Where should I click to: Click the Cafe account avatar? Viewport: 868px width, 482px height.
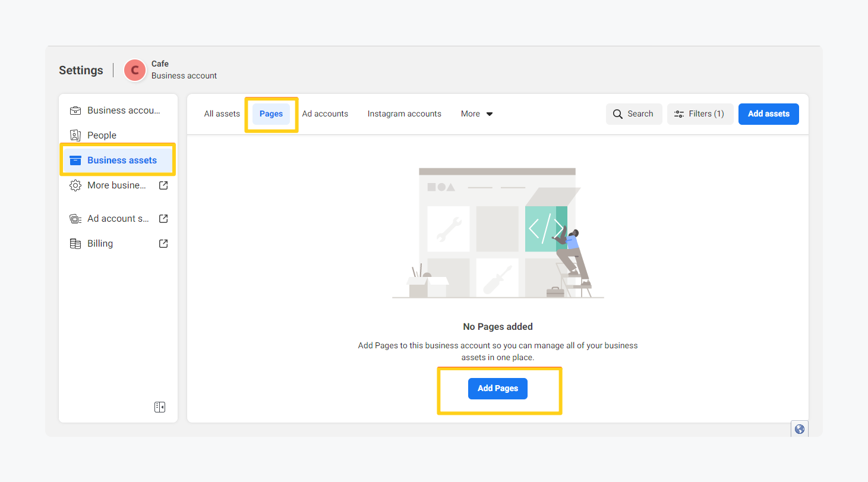[135, 70]
